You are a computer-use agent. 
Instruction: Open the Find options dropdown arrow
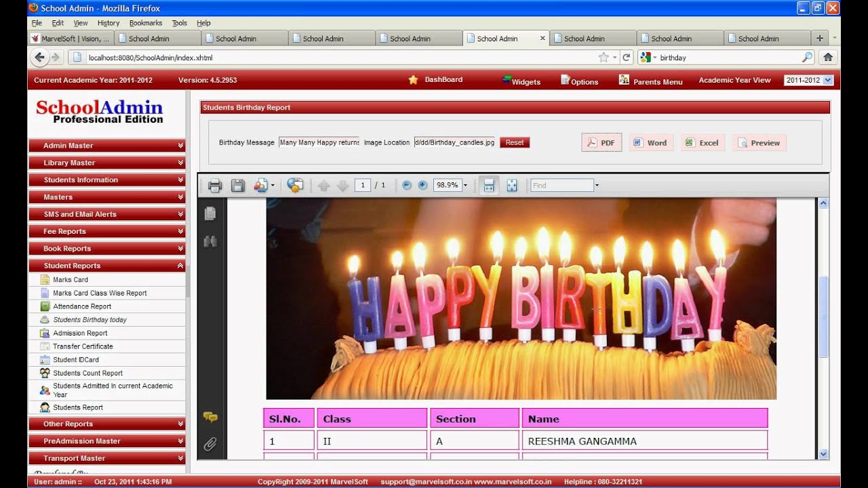[x=597, y=185]
